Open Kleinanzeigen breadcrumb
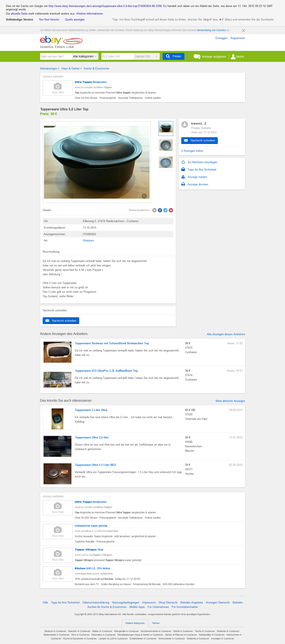This screenshot has width=285, height=644. coord(49,69)
